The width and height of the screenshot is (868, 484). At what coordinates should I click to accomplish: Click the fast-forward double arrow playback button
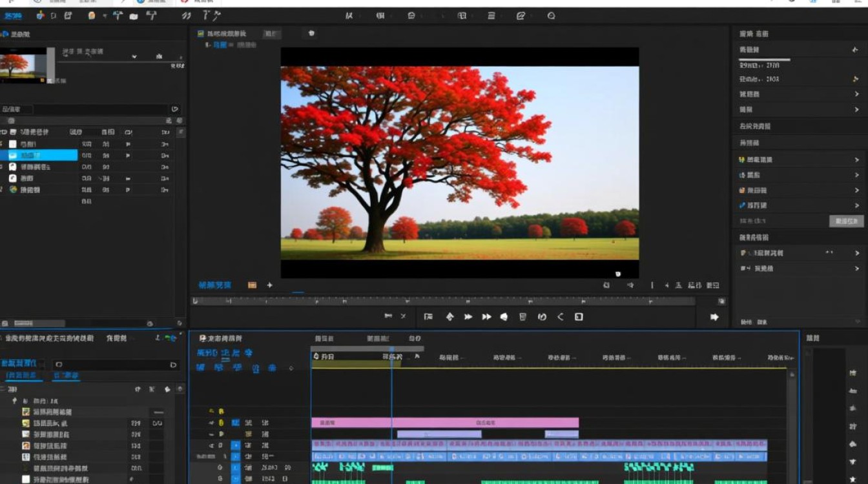point(486,317)
